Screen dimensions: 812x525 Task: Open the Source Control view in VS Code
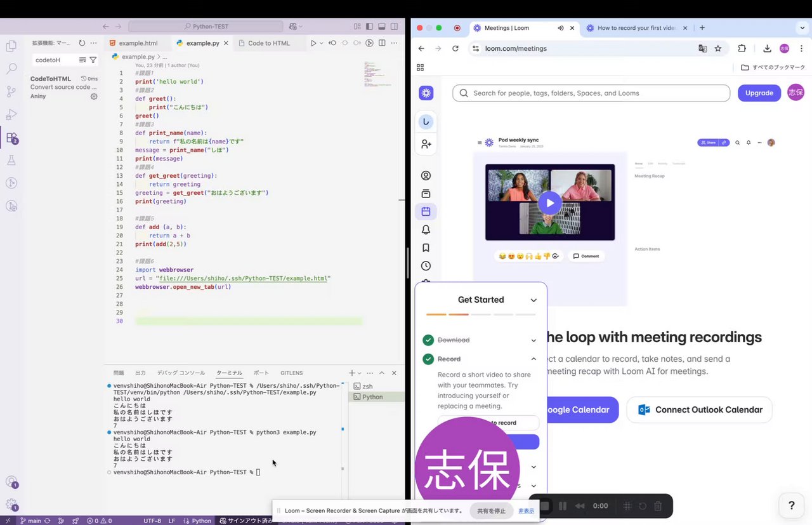11,91
